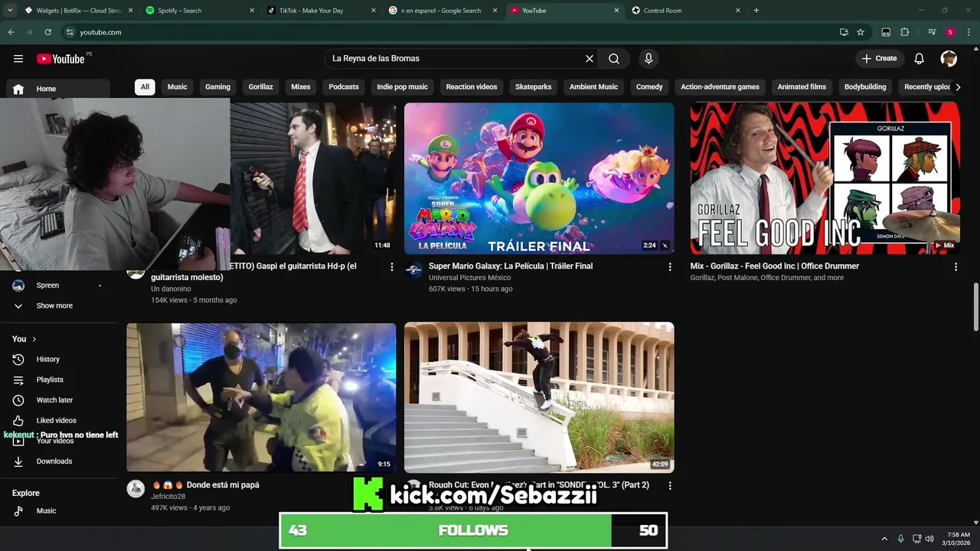Open Windows volume control in tray
The width and height of the screenshot is (980, 551).
(x=929, y=539)
